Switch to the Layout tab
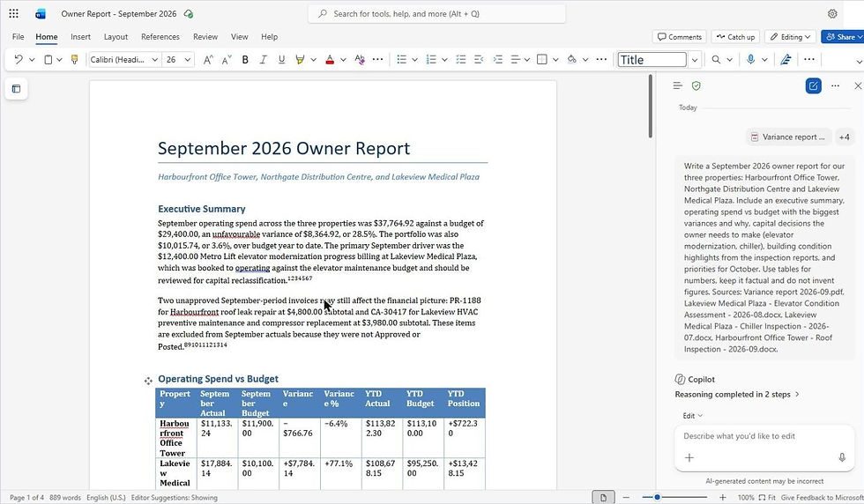864x504 pixels. [x=115, y=37]
